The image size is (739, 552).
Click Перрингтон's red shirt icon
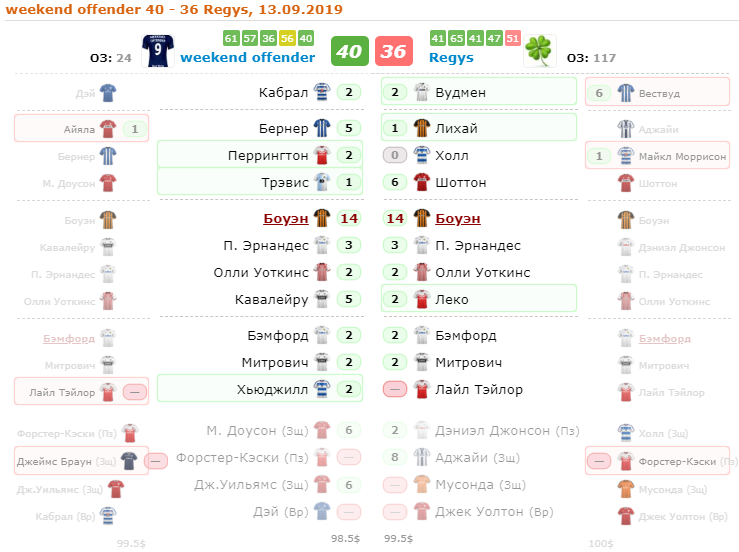tap(322, 155)
